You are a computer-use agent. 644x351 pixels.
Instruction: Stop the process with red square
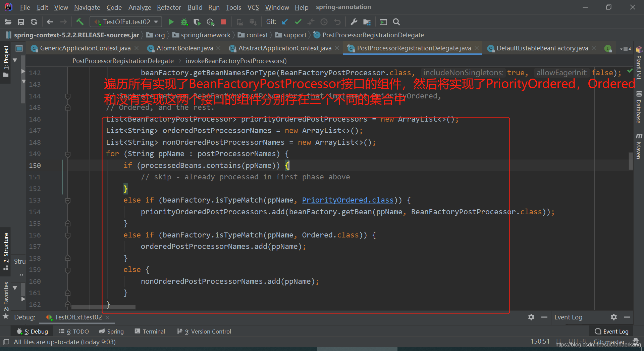click(x=223, y=22)
